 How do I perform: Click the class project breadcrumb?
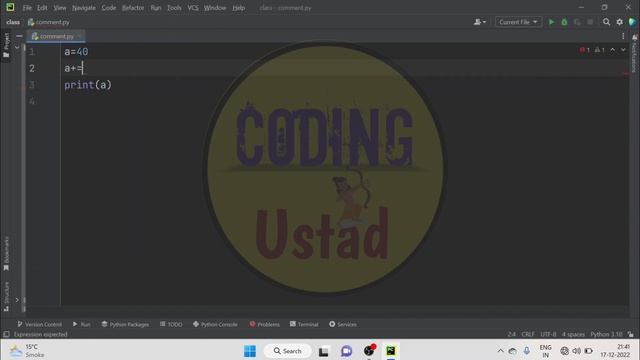tap(13, 22)
